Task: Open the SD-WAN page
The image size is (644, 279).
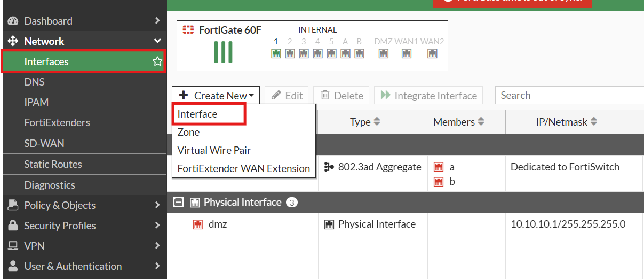Action: [x=84, y=143]
